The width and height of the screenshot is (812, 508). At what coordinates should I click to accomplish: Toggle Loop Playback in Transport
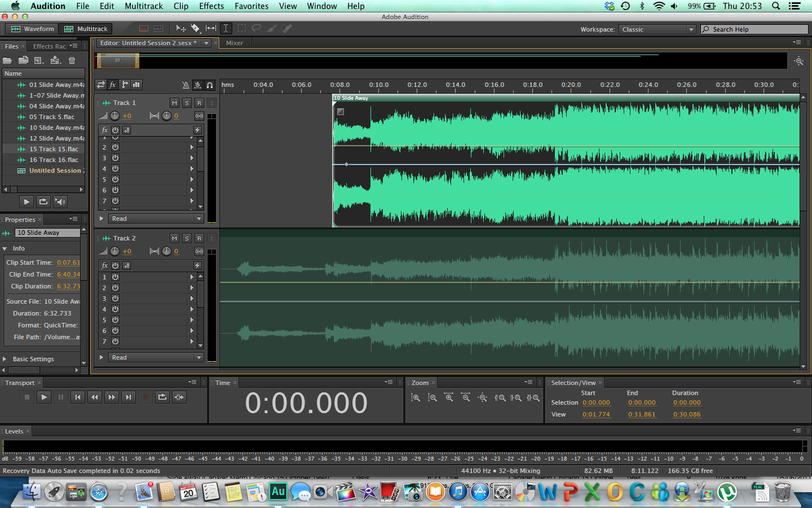click(x=162, y=397)
